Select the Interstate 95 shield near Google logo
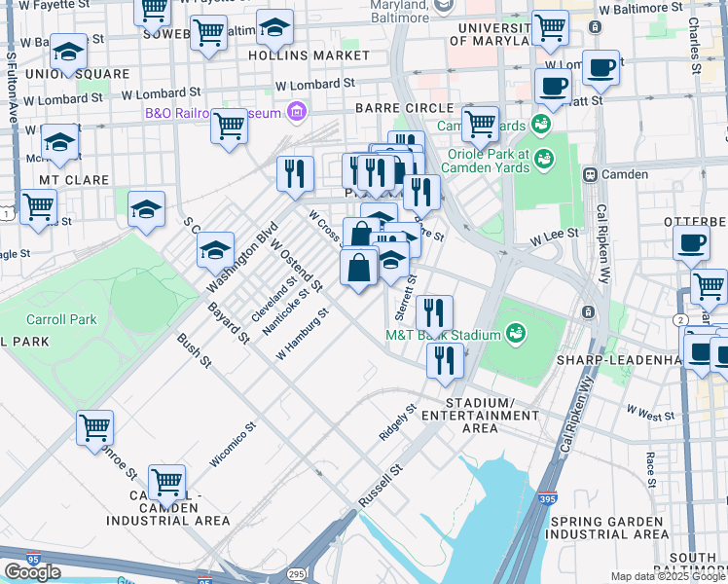Screen dimensions: 728x584 33,558
